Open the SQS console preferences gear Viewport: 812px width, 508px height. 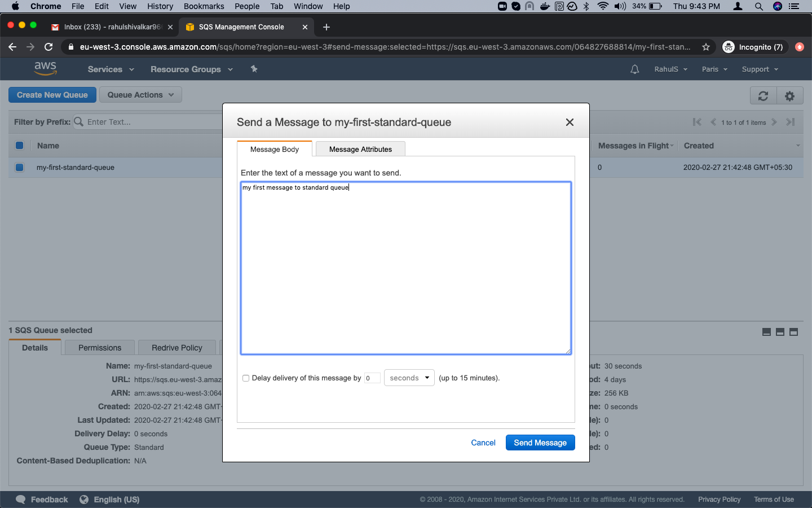[x=790, y=95]
